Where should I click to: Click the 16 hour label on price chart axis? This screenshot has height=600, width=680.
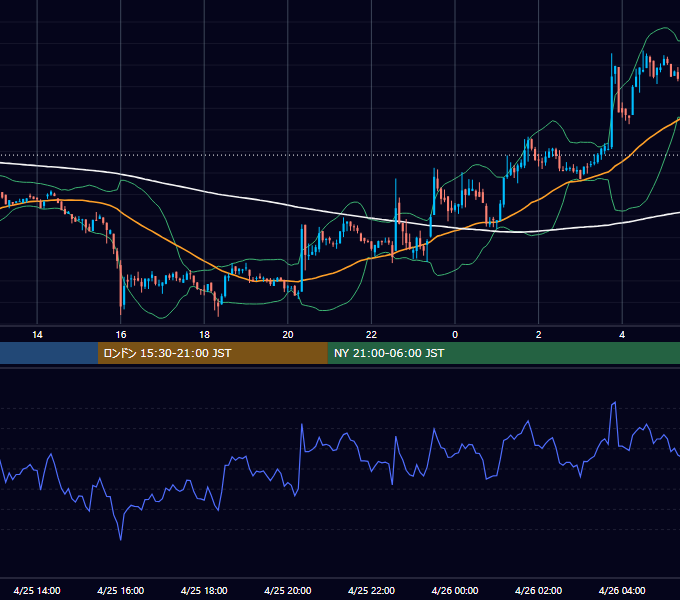121,335
